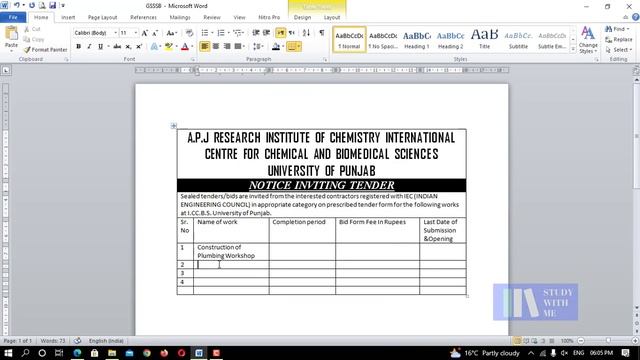The width and height of the screenshot is (640, 360).
Task: Open the Change Case Aa dropdown
Action: pyautogui.click(x=172, y=33)
